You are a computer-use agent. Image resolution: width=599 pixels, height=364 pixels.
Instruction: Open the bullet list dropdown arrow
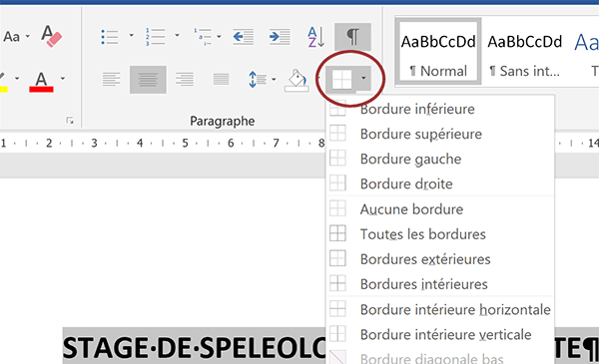coord(131,36)
